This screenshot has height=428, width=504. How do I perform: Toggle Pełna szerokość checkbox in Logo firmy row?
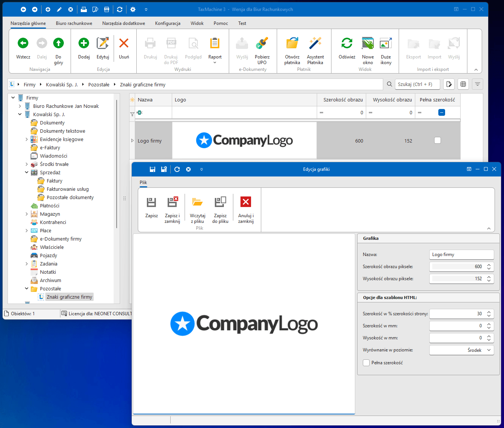pyautogui.click(x=438, y=141)
